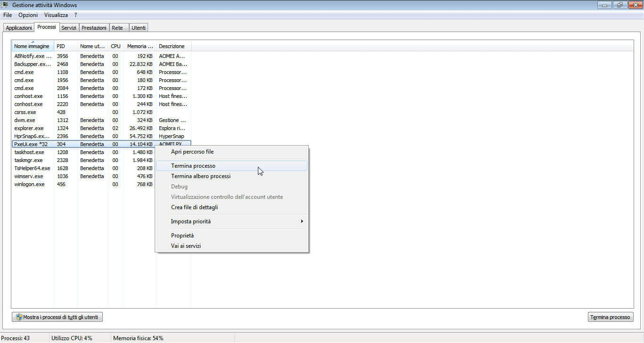Image resolution: width=644 pixels, height=343 pixels.
Task: Switch to the Applicazioni tab
Action: pyautogui.click(x=19, y=28)
